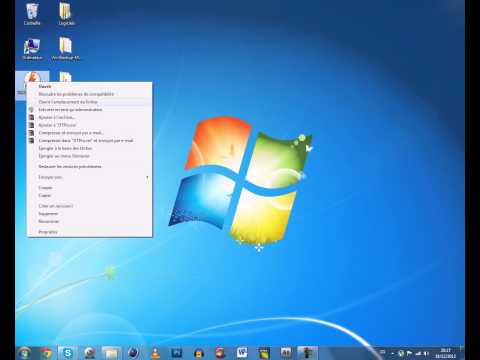This screenshot has height=360, width=480.
Task: Click the red round icon before Word
Action: point(220,353)
